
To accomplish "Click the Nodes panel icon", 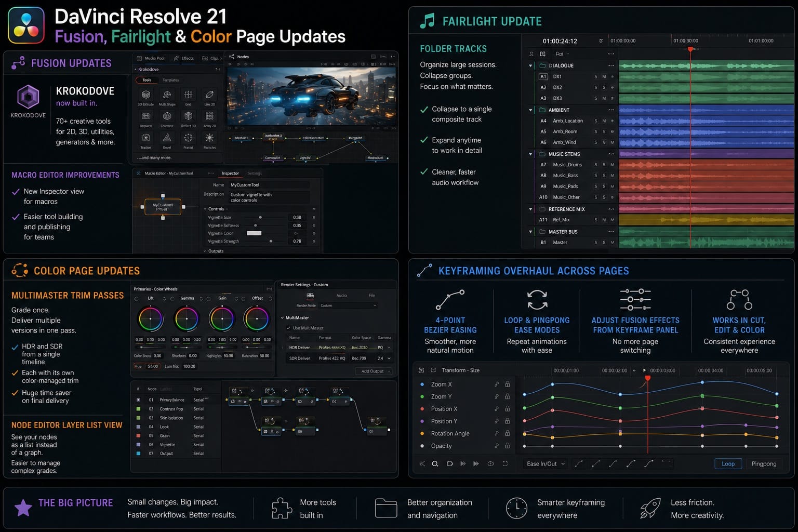I will point(232,57).
